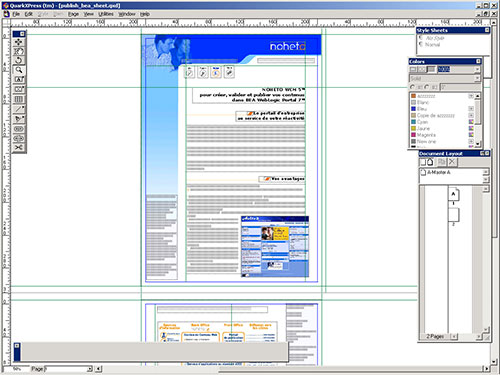Click the document horizontal scroll-left arrow
Viewport: 500px width, 375px height.
point(98,369)
